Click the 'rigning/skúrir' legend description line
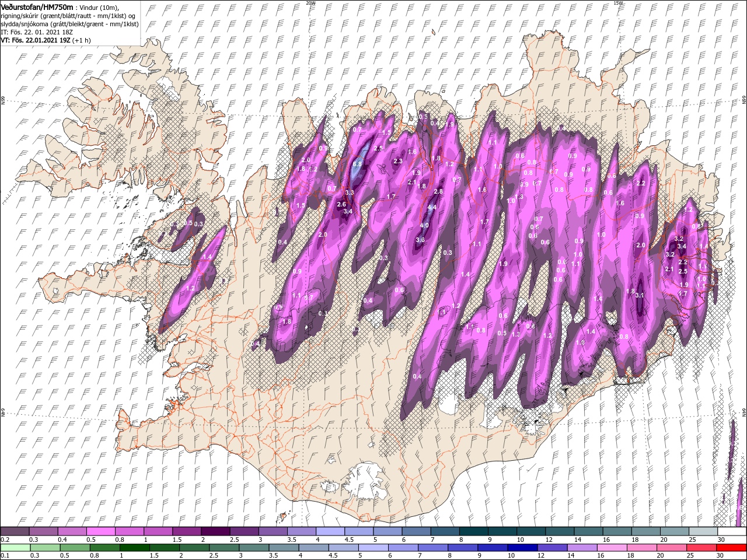Viewport: 747px width, 560px height. pyautogui.click(x=68, y=15)
